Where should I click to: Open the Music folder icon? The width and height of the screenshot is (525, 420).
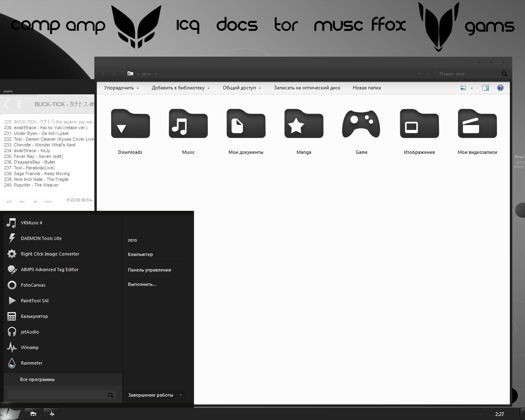point(188,124)
